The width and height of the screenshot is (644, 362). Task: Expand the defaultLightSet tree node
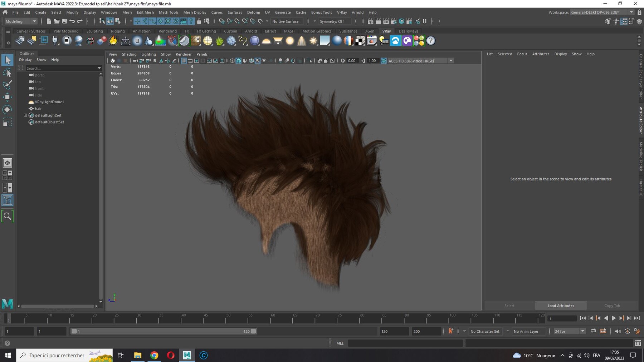pyautogui.click(x=25, y=115)
